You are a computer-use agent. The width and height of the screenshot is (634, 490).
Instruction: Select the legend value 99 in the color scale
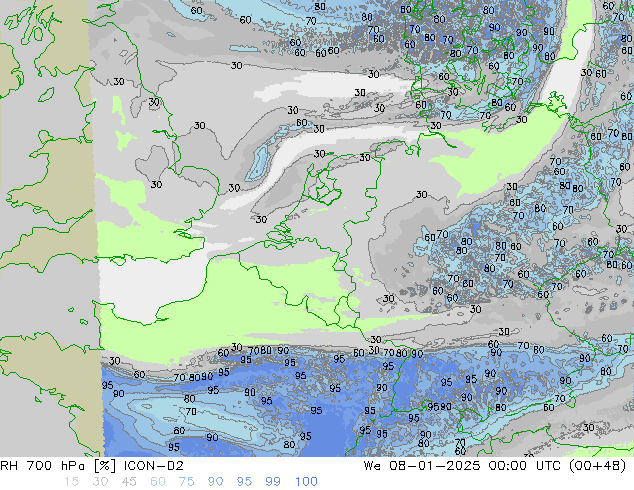pos(273,482)
